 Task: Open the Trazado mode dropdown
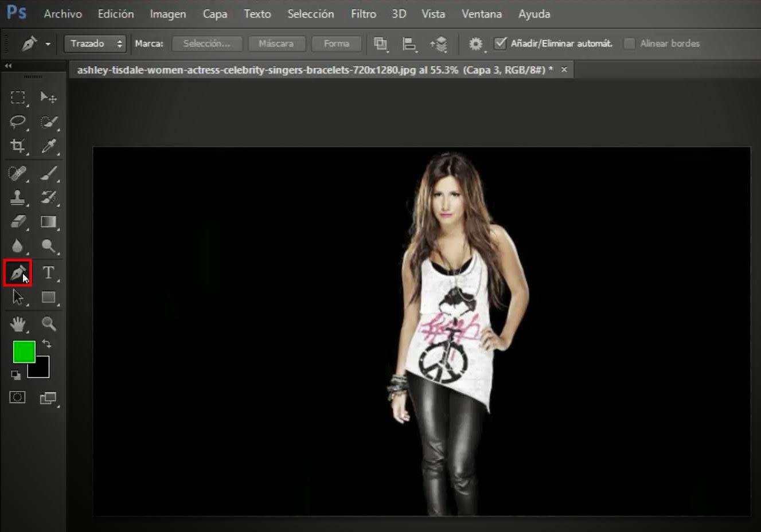(x=95, y=44)
